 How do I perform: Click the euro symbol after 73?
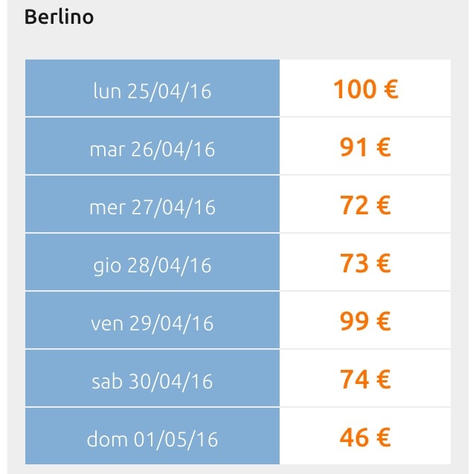pos(383,263)
